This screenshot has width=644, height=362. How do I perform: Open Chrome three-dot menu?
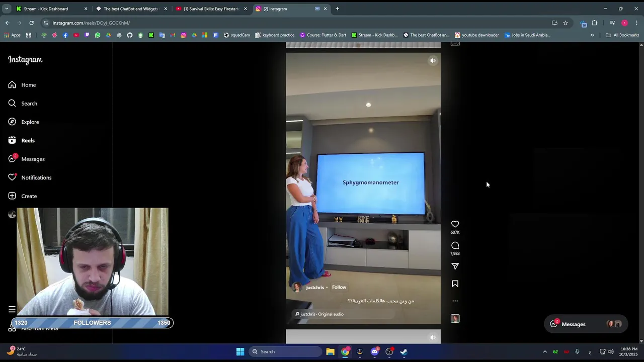click(x=636, y=23)
